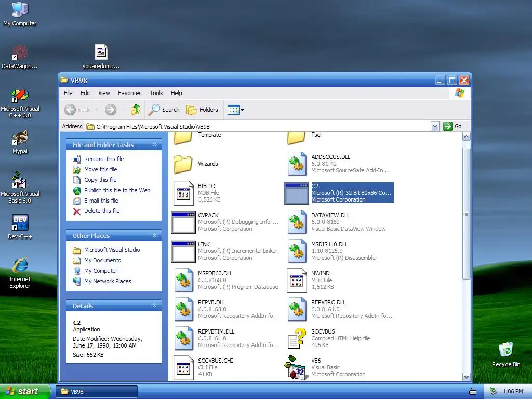The image size is (532, 399).
Task: Go to Microsoft Visual Studio in Other Places
Action: [x=112, y=250]
